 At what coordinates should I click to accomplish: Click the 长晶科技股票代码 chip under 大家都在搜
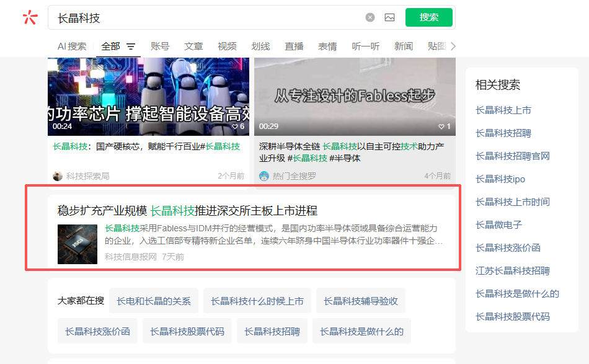[x=187, y=331]
